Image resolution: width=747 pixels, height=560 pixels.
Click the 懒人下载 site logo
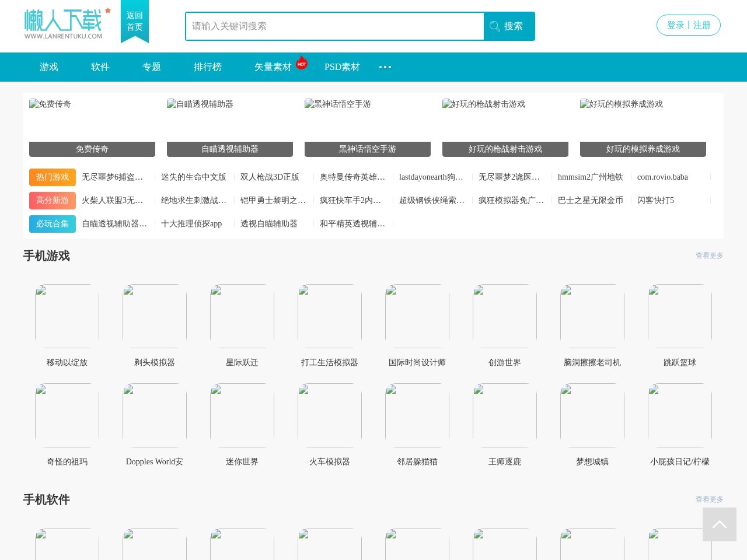(64, 23)
